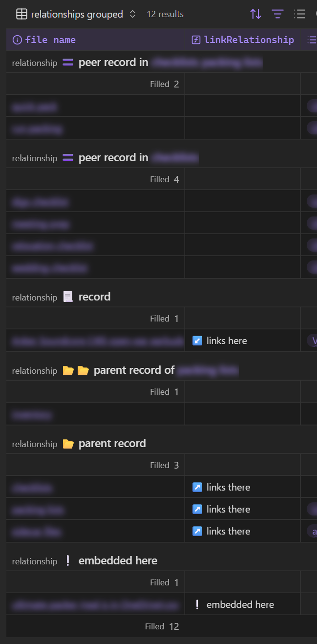This screenshot has width=317, height=644.
Task: Click the info icon beside file name
Action: 17,40
